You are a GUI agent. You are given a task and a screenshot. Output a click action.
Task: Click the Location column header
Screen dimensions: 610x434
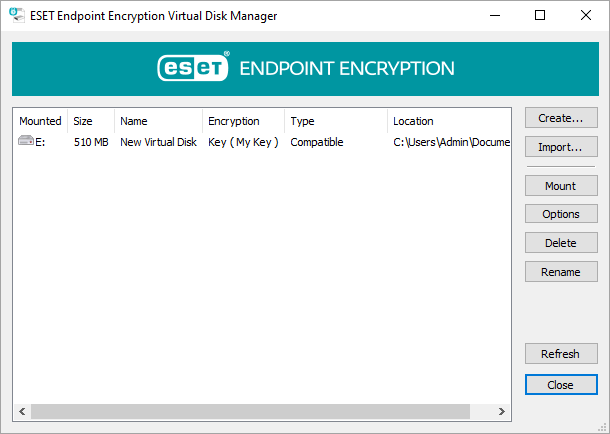click(449, 121)
